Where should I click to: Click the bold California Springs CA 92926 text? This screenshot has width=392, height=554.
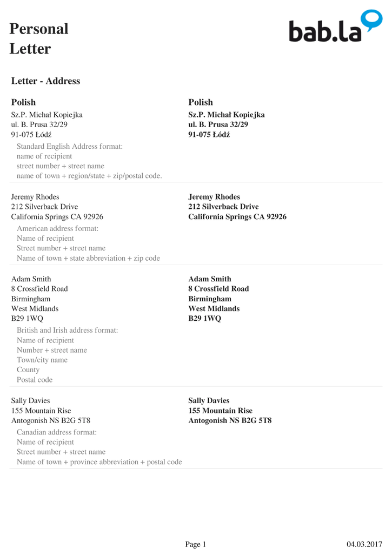[237, 216]
